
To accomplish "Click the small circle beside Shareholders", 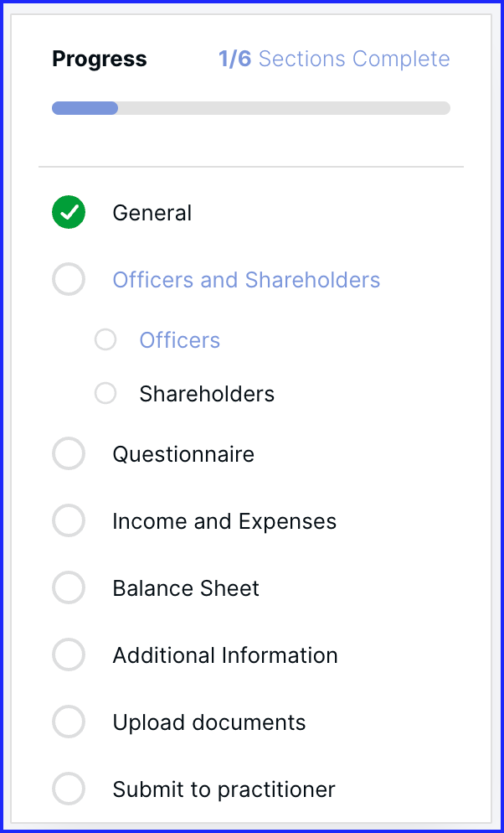I will click(x=105, y=393).
